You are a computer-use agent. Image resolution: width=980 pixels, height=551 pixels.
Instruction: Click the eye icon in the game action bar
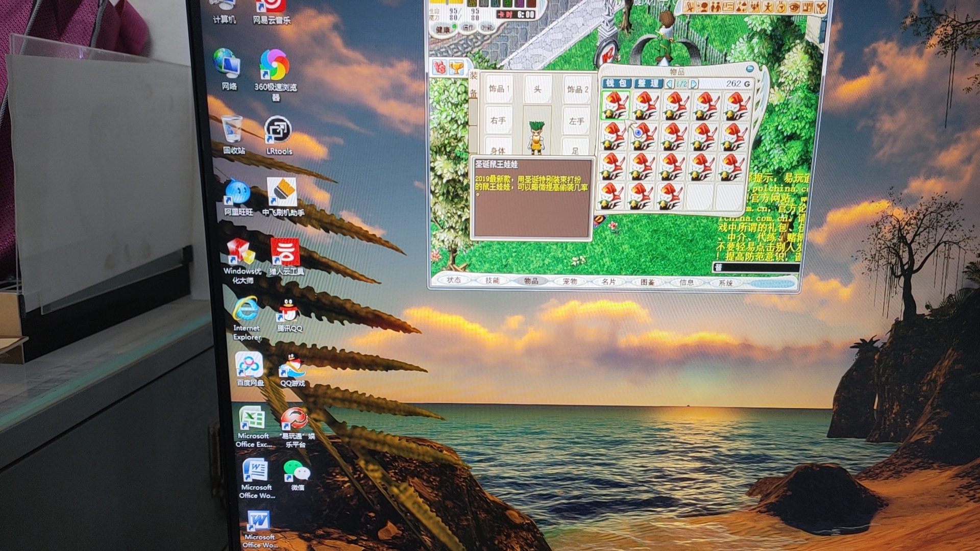tap(794, 7)
